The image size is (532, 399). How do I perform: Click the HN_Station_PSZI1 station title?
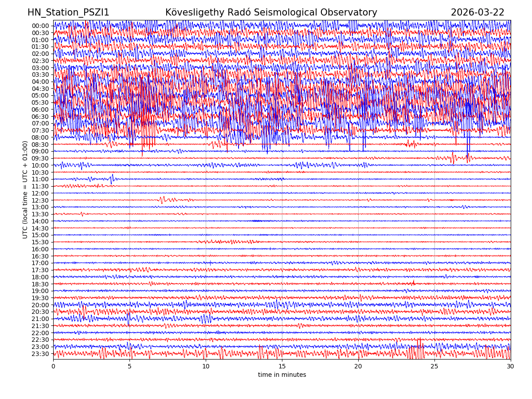68,12
